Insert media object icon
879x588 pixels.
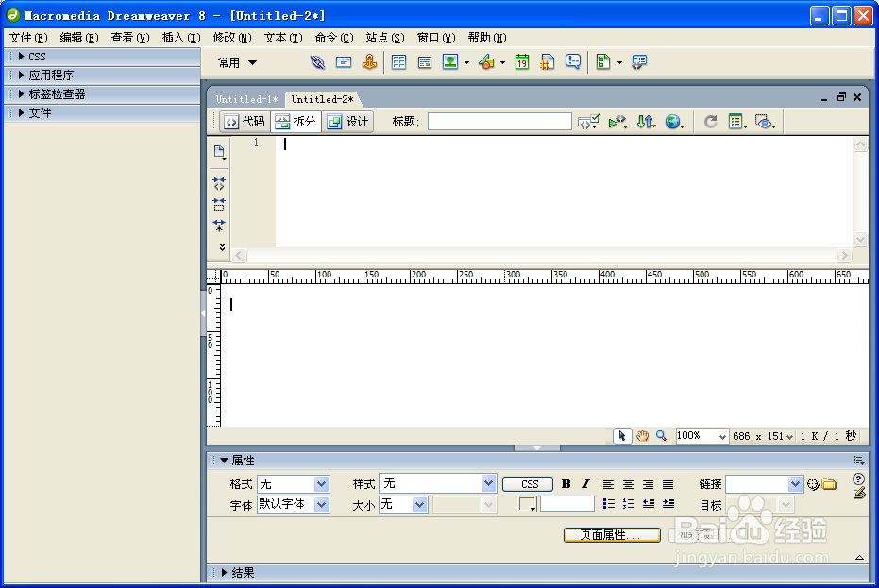(486, 62)
